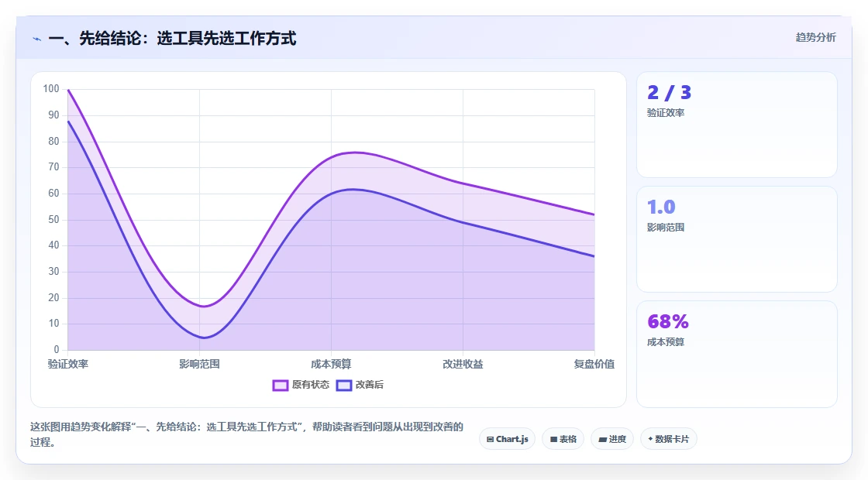Toggle the 原有状态 legend swatch
This screenshot has width=868, height=480.
280,385
